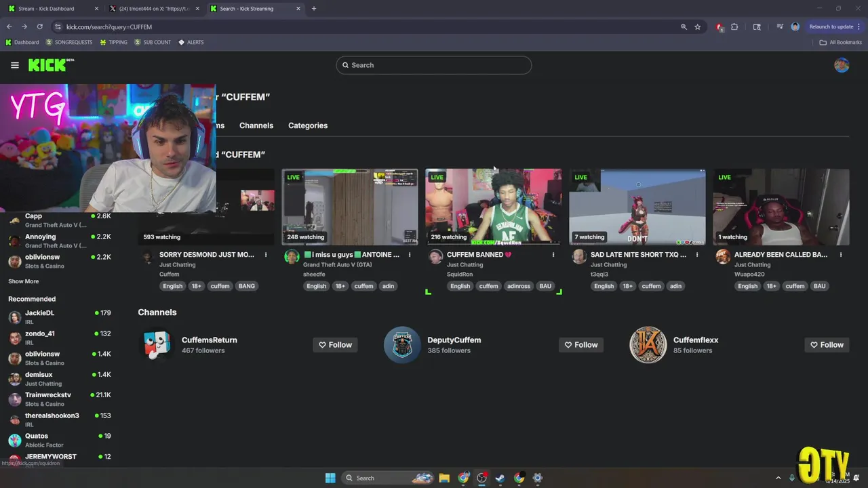Screen dimensions: 868x488
Task: Click SquidRon streamer avatar
Action: click(435, 257)
